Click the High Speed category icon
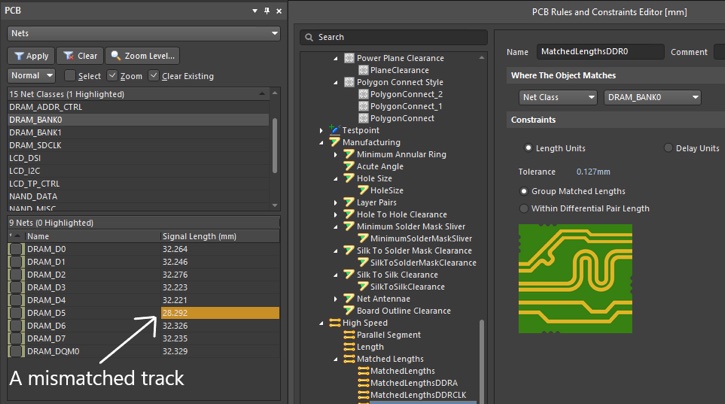Image resolution: width=725 pixels, height=404 pixels. tap(335, 323)
